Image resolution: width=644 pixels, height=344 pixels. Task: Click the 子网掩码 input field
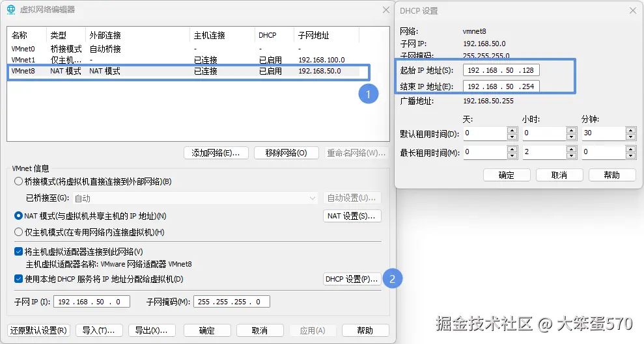point(232,302)
